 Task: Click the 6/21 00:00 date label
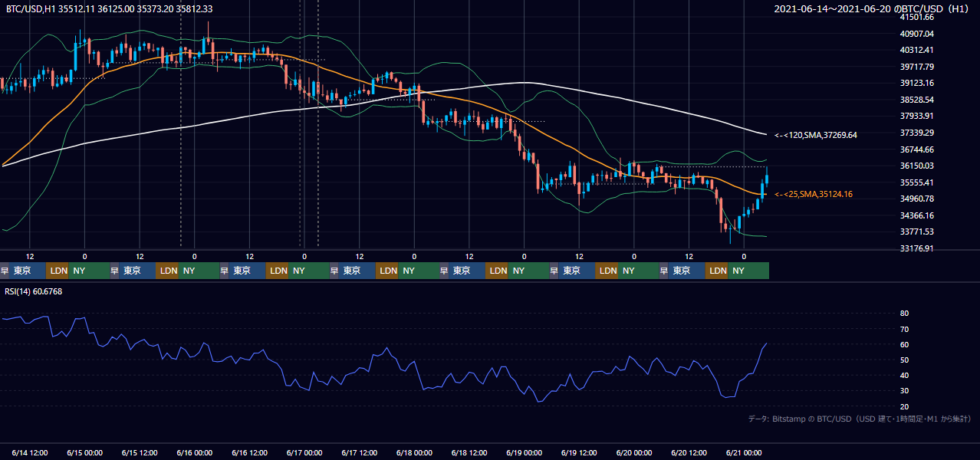(x=745, y=453)
